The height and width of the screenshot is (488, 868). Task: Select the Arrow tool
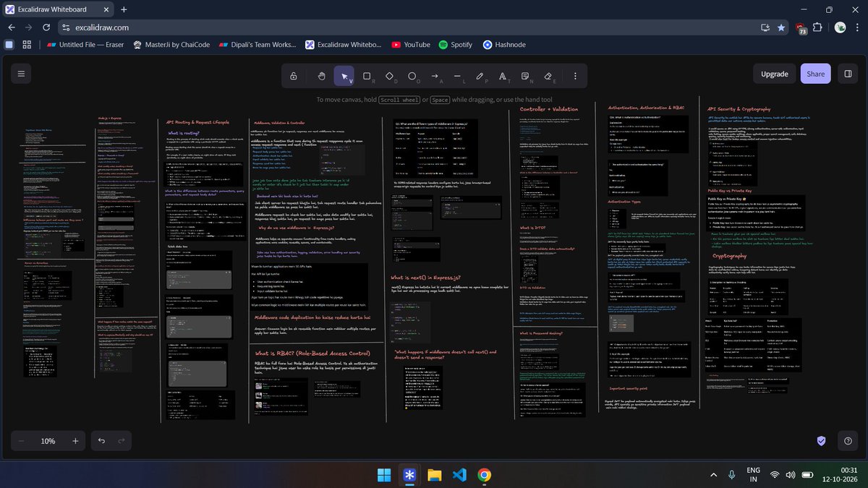(435, 75)
